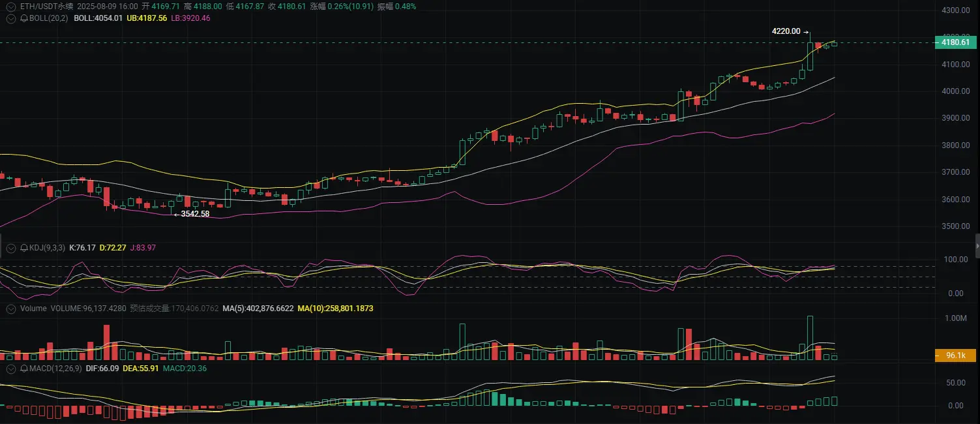
Task: Click the 50.00 MACD axis label
Action: (x=956, y=382)
